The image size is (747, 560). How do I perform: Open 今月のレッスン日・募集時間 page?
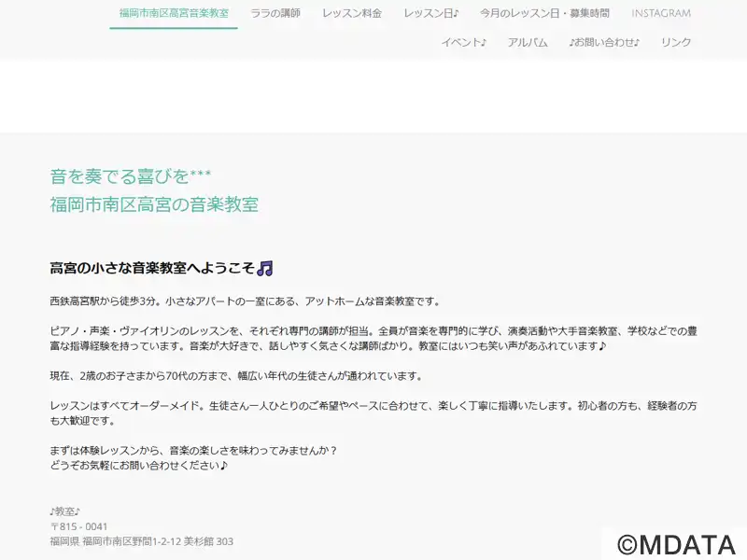(x=544, y=13)
